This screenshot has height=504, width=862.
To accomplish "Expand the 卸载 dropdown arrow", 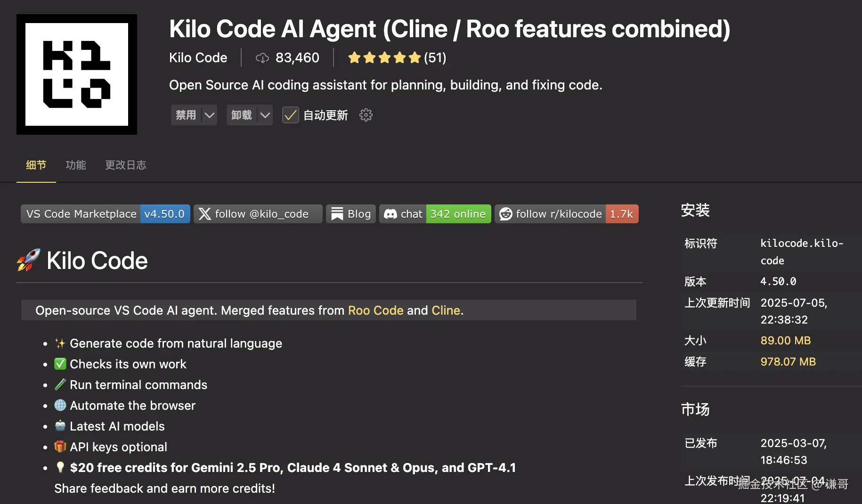I will (265, 115).
